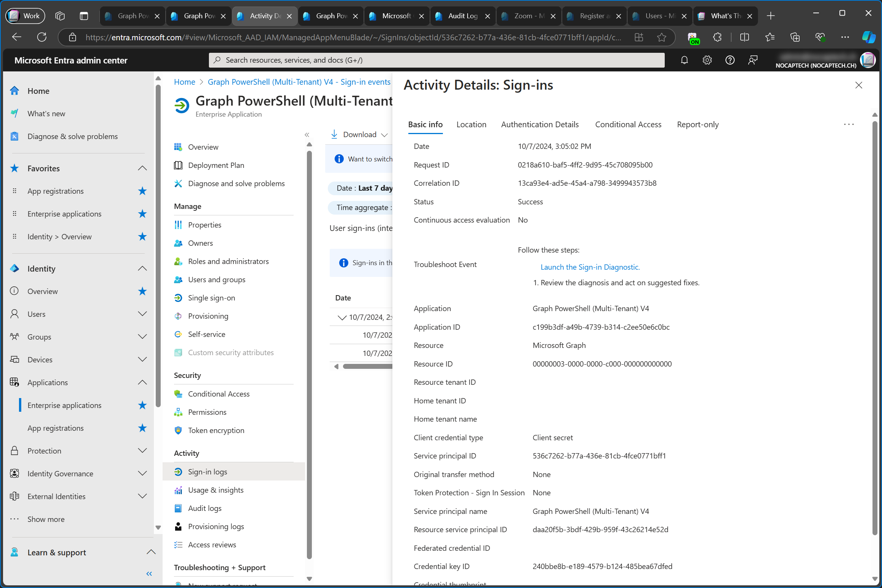Open the workspaces icon next to Work
882x588 pixels.
pyautogui.click(x=60, y=16)
